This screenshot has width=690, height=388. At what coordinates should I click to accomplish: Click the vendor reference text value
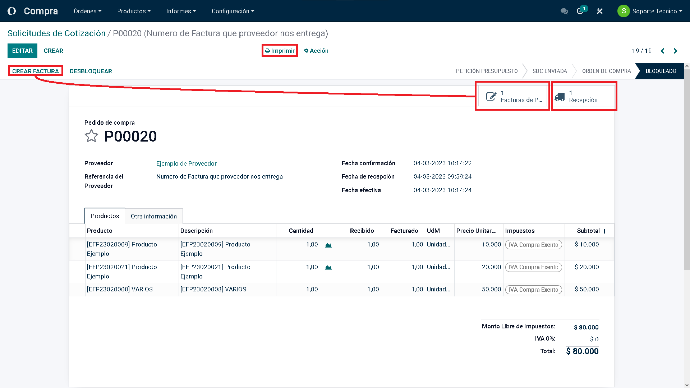point(220,177)
